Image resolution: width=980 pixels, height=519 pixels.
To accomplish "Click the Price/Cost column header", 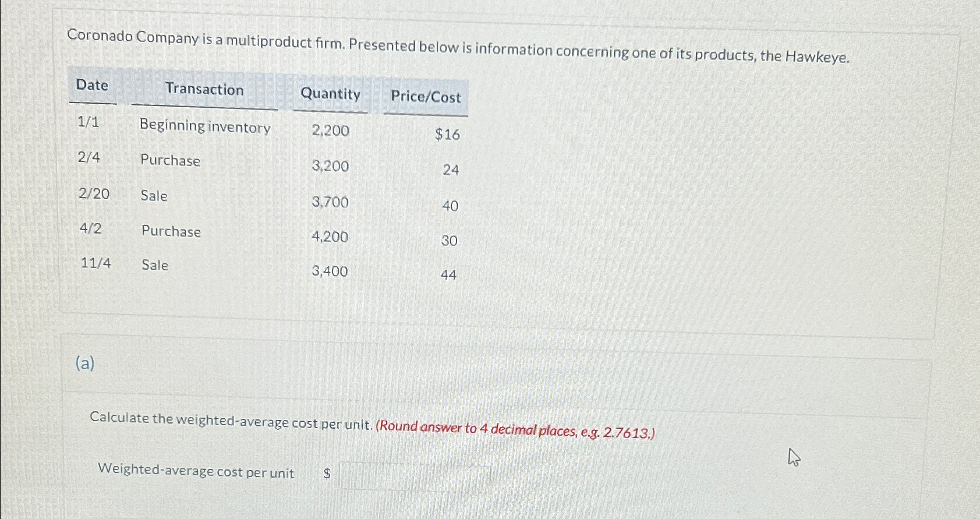I will (x=426, y=97).
